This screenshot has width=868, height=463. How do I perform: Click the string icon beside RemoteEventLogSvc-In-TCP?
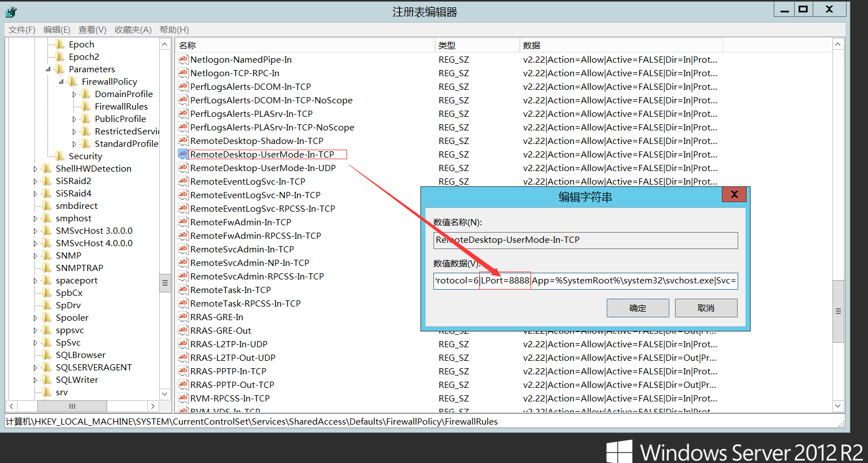tap(183, 181)
